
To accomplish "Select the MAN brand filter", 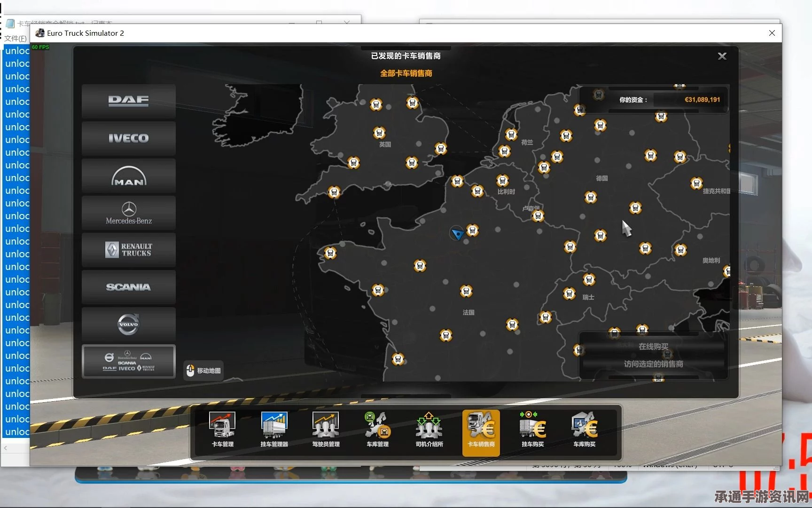I will click(129, 175).
